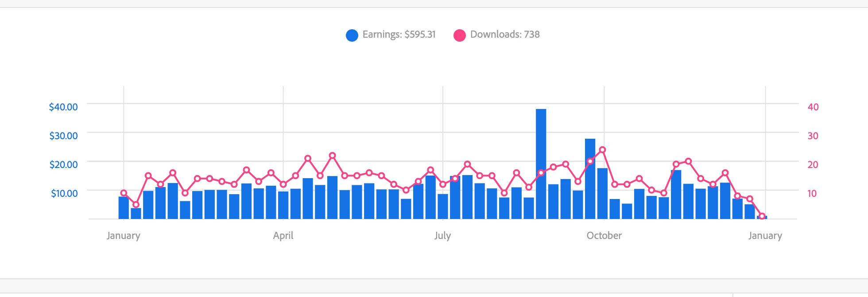The image size is (868, 297).
Task: Select the second-tallest earnings bar before October
Action: coord(590,179)
